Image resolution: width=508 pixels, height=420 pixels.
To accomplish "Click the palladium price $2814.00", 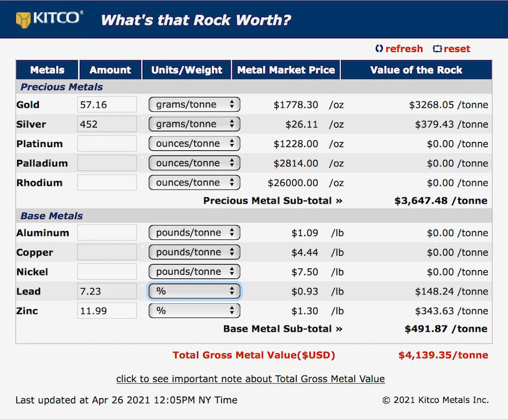I will pos(296,164).
